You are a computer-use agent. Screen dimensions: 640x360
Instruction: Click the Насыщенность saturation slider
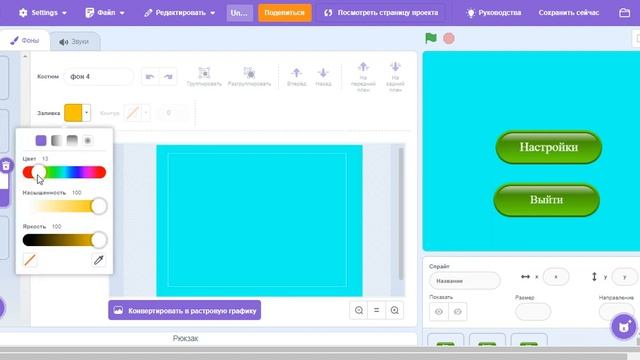[64, 206]
